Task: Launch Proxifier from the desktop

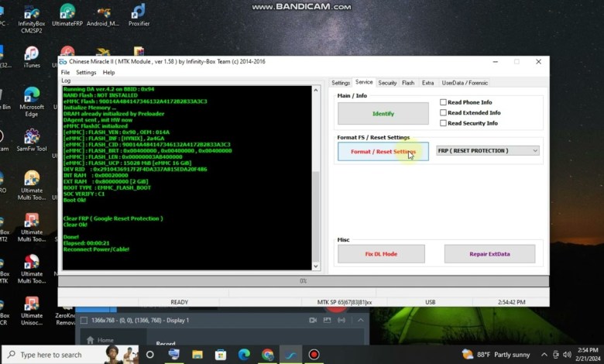Action: [139, 15]
